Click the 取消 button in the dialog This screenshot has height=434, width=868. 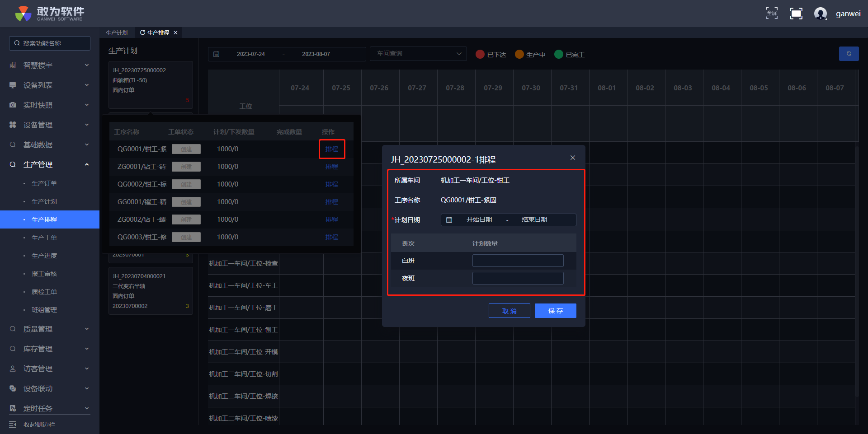click(509, 311)
